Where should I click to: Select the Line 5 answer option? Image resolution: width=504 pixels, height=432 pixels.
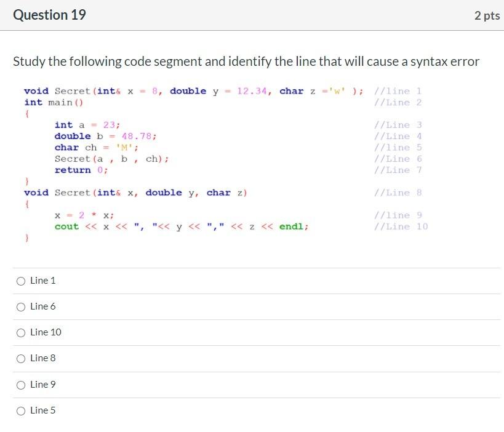click(x=21, y=410)
